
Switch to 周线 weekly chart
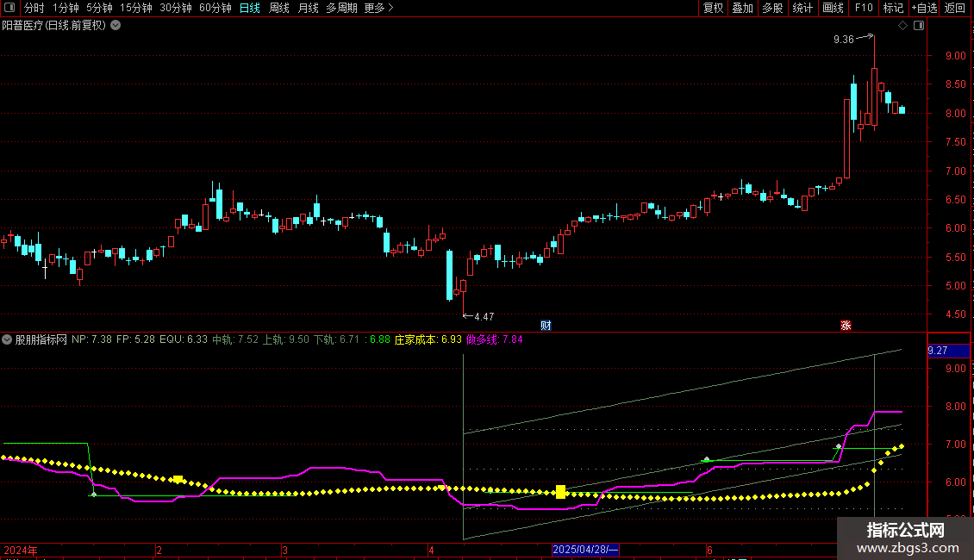279,8
